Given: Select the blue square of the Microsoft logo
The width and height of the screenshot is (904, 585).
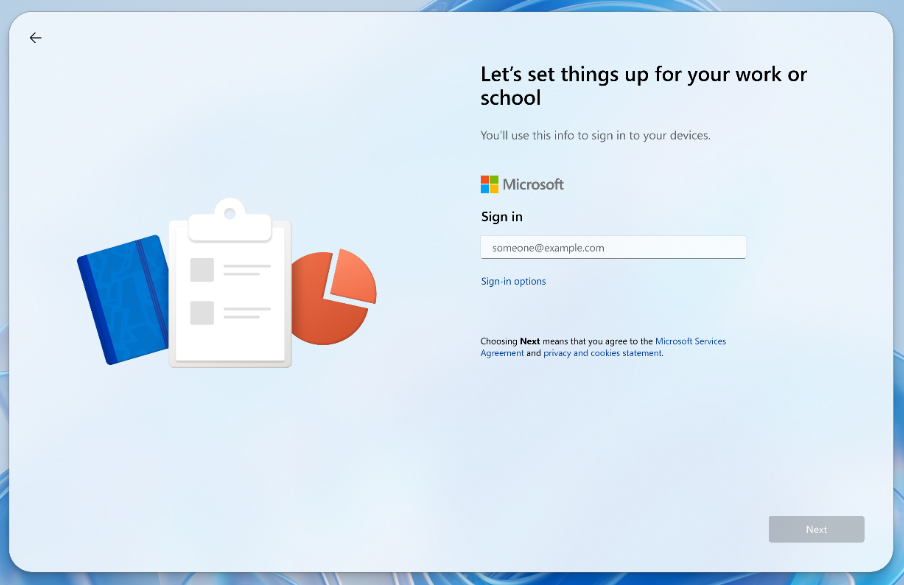Looking at the screenshot, I should (x=485, y=188).
